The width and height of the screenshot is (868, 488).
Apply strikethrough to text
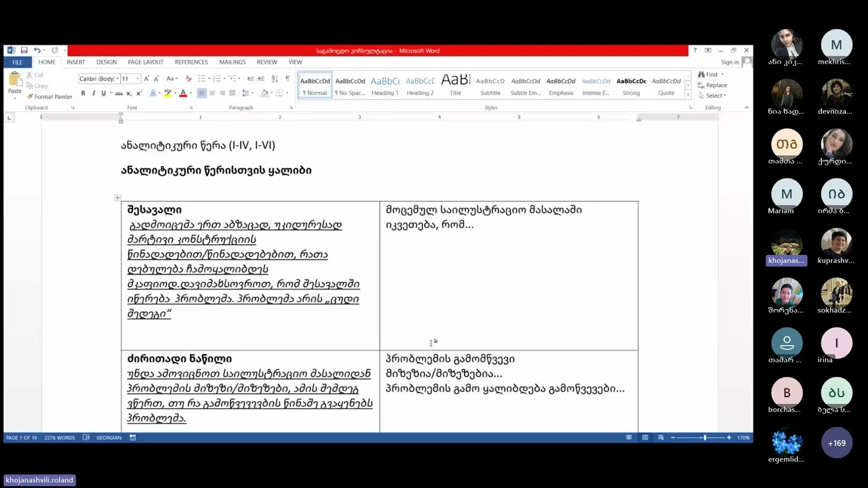coord(119,94)
